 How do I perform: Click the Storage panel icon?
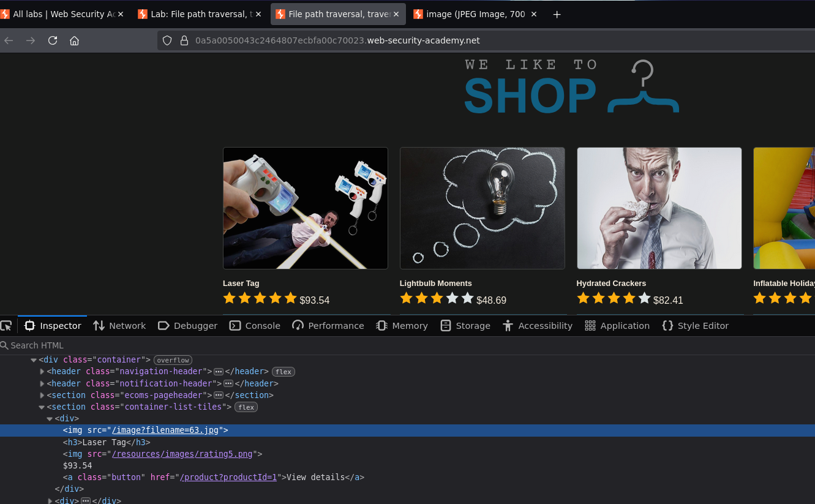(x=446, y=326)
